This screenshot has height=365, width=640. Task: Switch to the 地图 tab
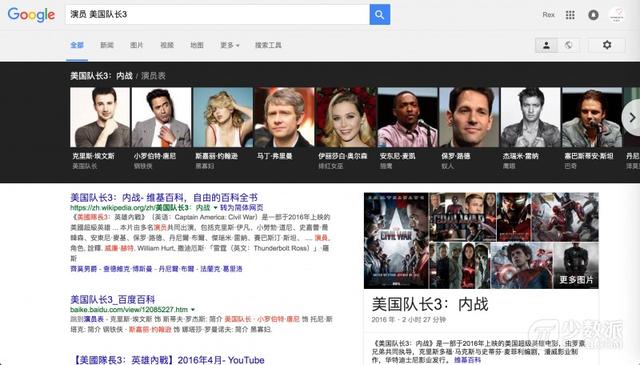197,45
